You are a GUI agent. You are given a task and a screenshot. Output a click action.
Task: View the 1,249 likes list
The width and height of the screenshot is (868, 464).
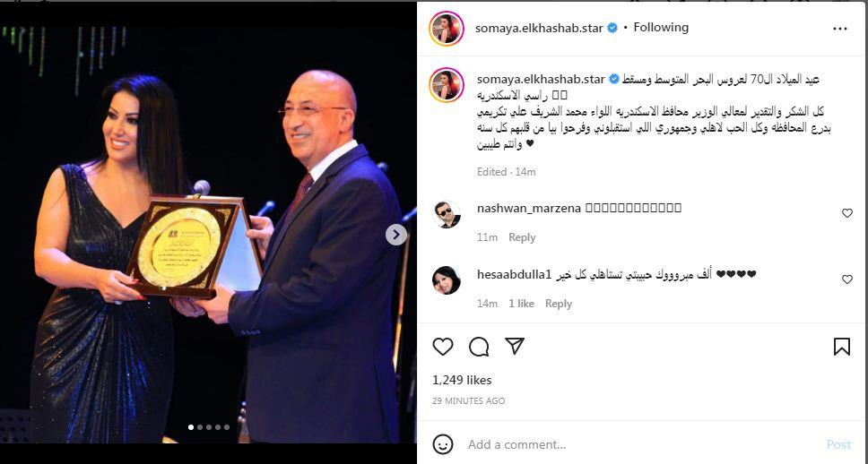tap(462, 380)
